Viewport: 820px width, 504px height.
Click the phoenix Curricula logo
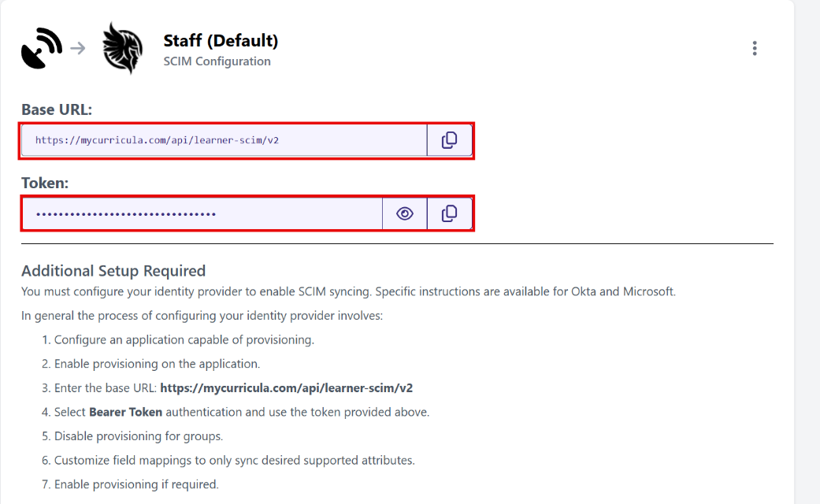pos(122,48)
